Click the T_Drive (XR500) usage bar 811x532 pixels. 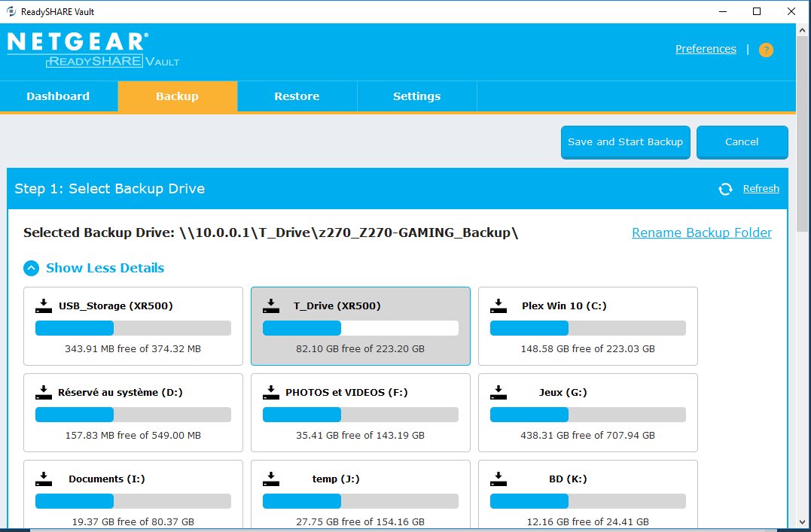click(360, 328)
